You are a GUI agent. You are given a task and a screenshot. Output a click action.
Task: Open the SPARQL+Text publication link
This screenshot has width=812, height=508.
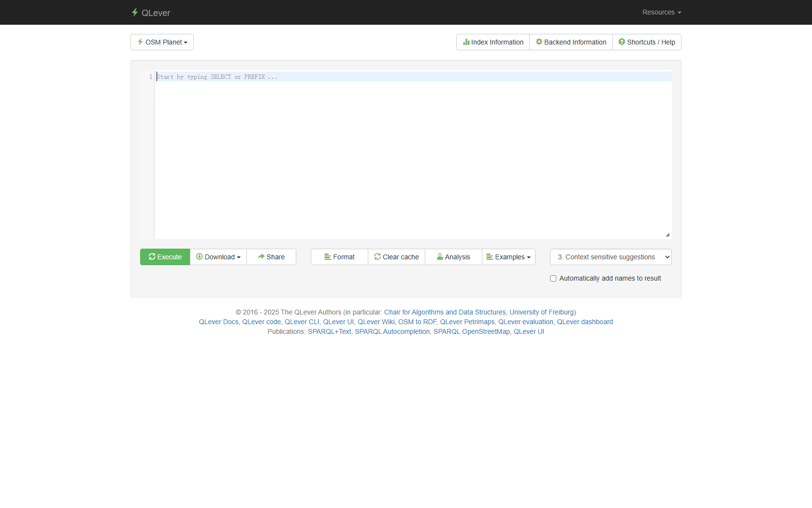click(x=329, y=331)
